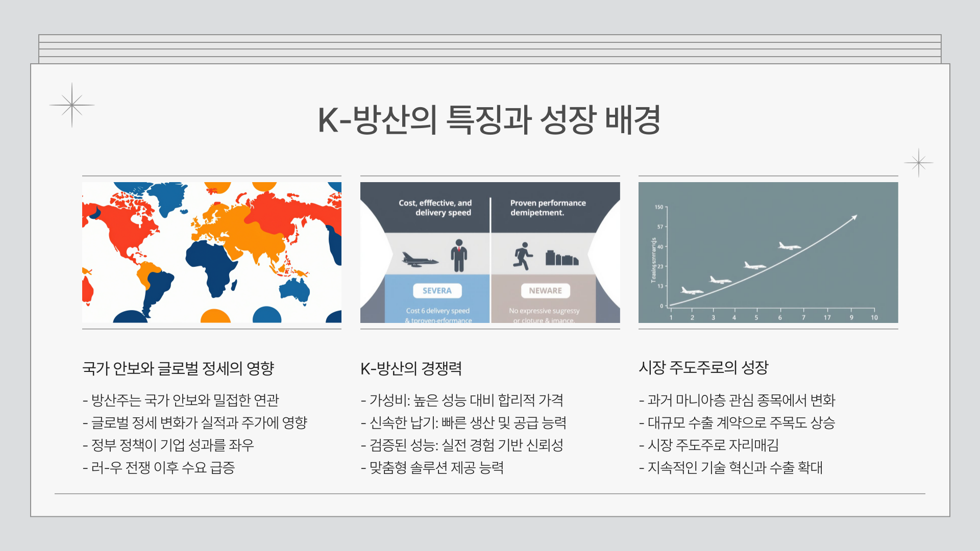980x551 pixels.
Task: Click heading K-방산의 경쟁력
Action: click(x=411, y=368)
